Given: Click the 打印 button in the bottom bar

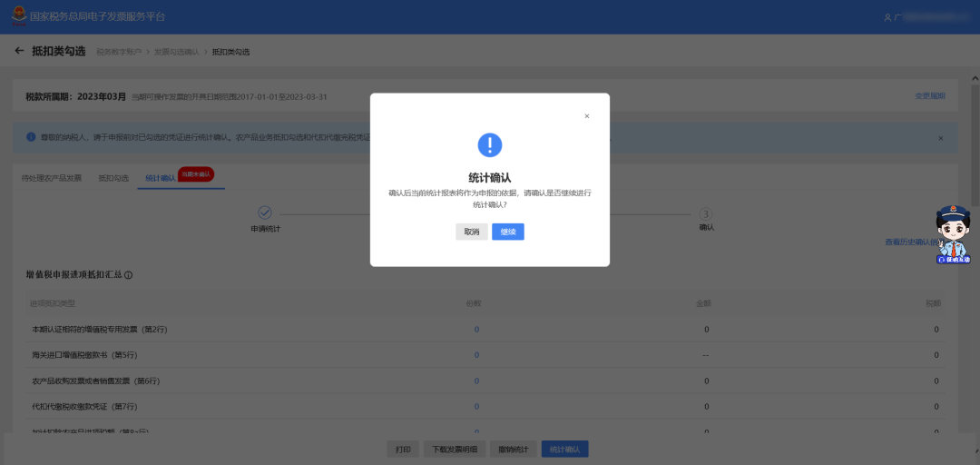Looking at the screenshot, I should (404, 449).
